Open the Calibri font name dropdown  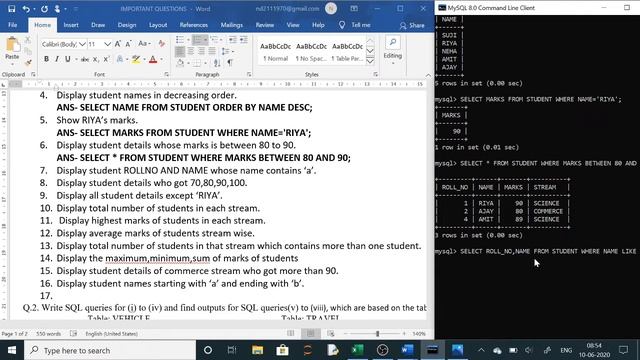point(82,44)
